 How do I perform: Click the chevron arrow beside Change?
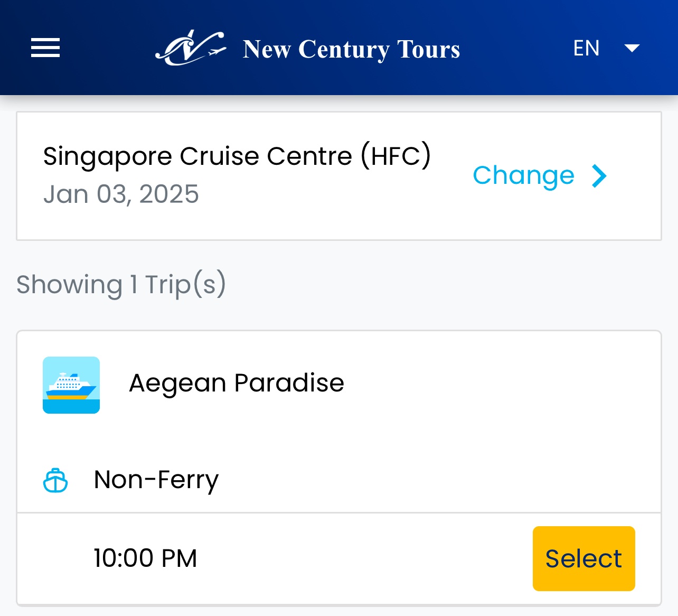tap(599, 176)
